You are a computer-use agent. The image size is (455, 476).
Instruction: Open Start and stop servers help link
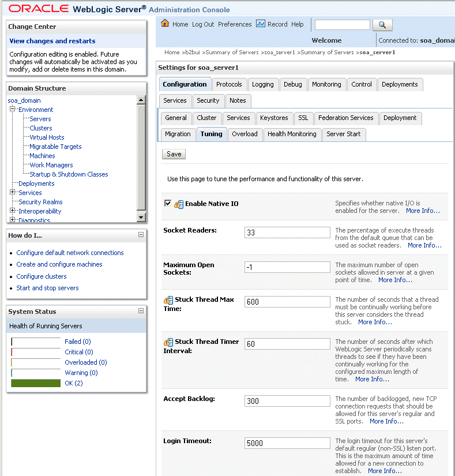click(x=47, y=288)
